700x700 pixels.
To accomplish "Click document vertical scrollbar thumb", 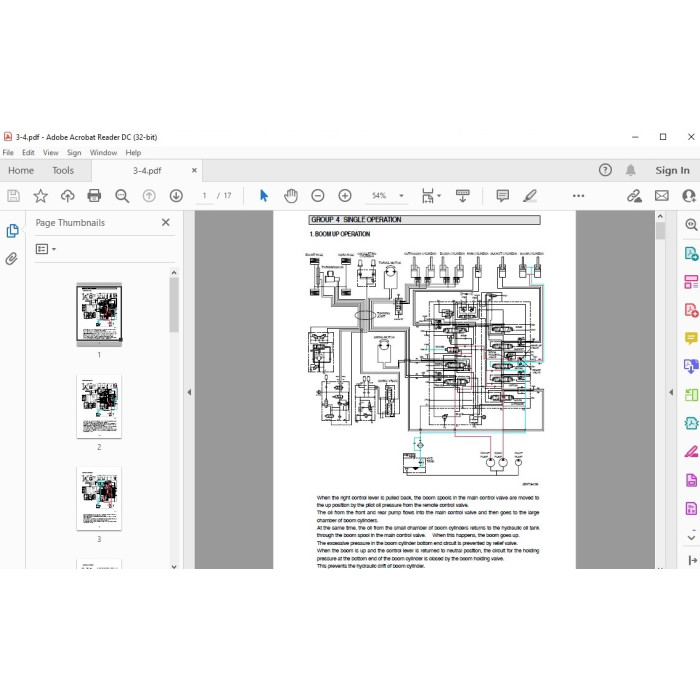I will click(660, 231).
